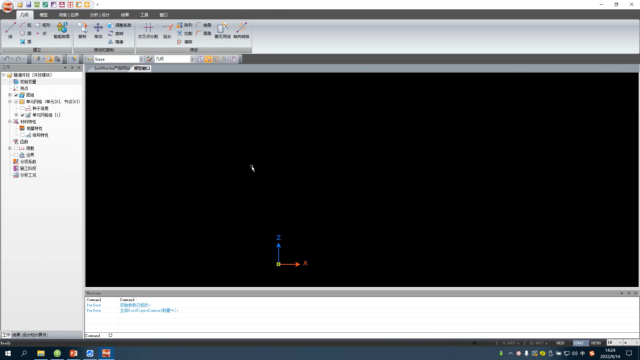Collapse the 单元网格 (单元[0]) tree node
The image size is (640, 360).
tap(10, 102)
